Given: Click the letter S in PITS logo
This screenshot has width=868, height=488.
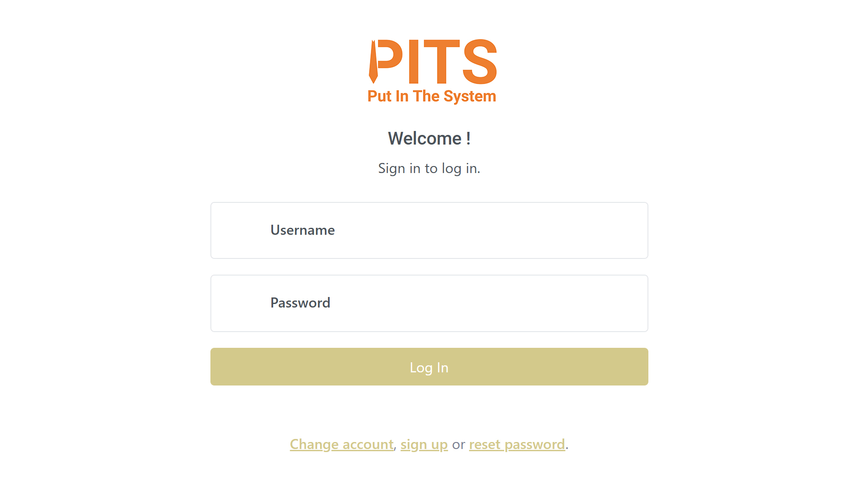Looking at the screenshot, I should click(480, 62).
